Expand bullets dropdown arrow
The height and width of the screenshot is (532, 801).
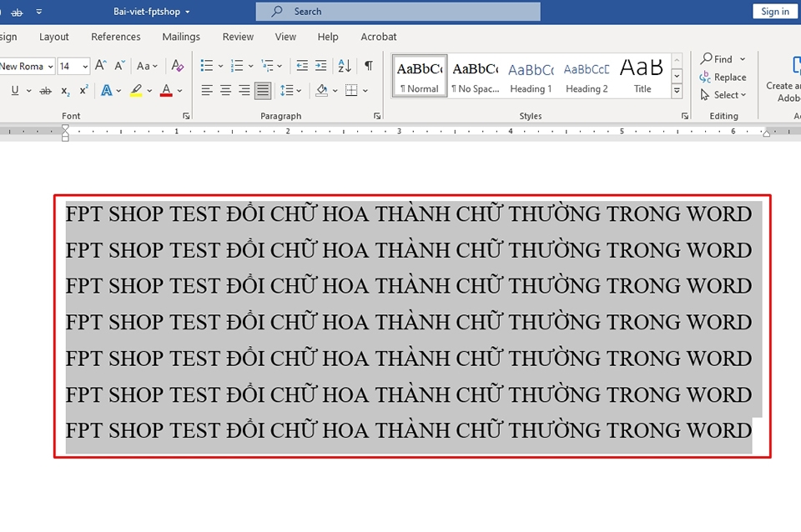coord(220,66)
